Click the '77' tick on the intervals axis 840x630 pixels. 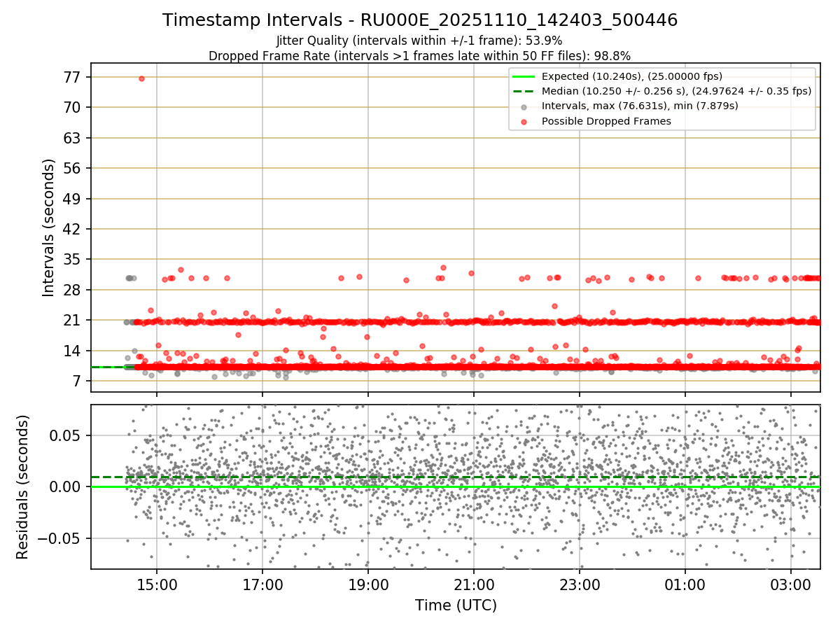[71, 77]
